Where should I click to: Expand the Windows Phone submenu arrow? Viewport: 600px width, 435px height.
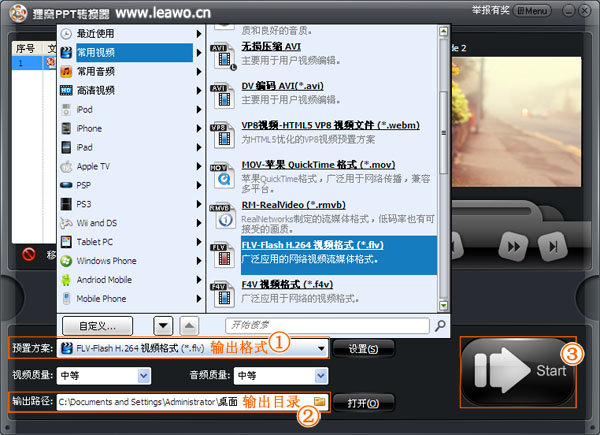click(199, 261)
